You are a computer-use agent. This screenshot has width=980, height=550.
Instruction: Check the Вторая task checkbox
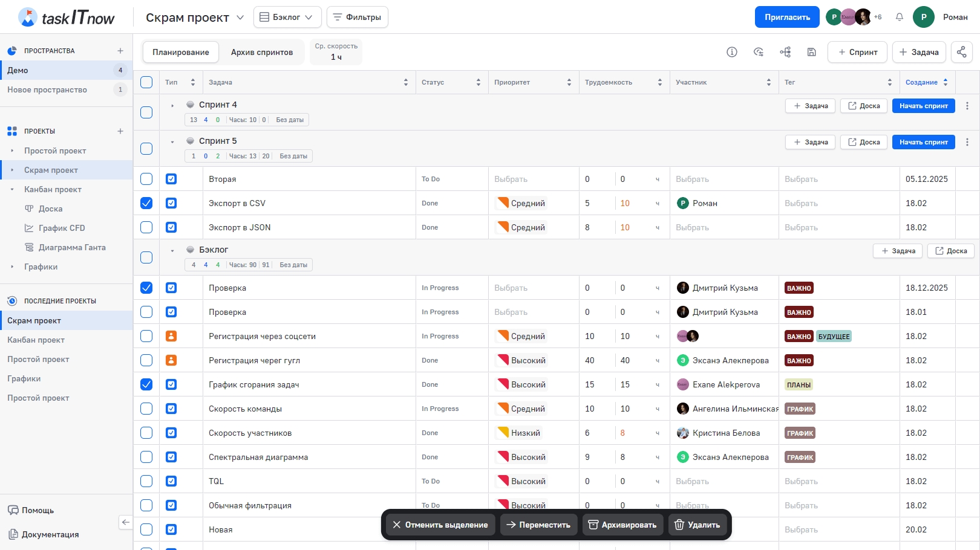[x=146, y=179]
